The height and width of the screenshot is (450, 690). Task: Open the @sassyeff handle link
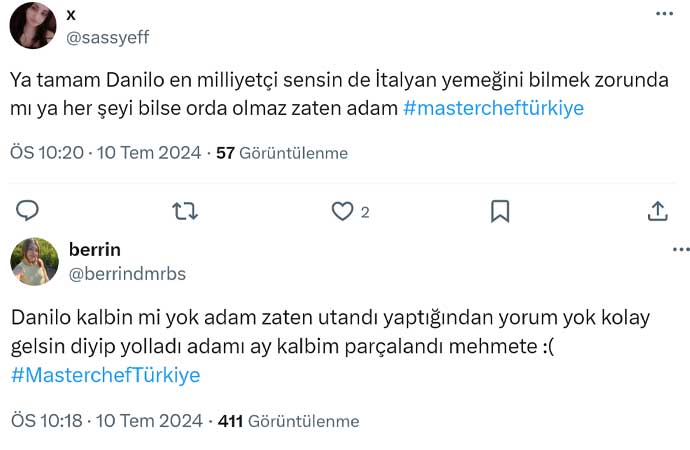pyautogui.click(x=107, y=38)
